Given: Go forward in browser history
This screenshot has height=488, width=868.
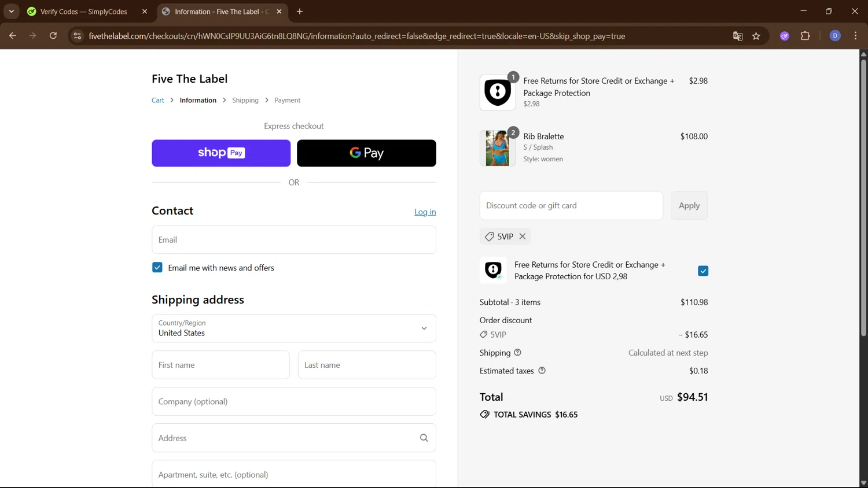Looking at the screenshot, I should [x=32, y=36].
